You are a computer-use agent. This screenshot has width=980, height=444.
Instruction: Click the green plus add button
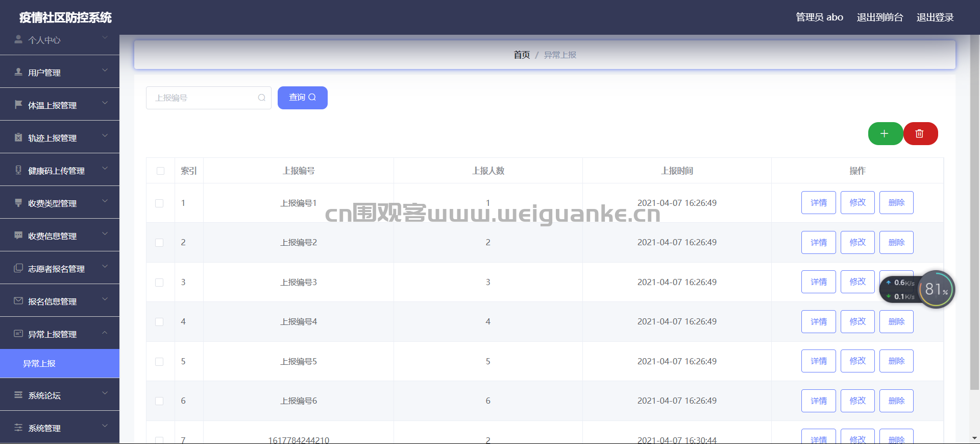coord(886,134)
